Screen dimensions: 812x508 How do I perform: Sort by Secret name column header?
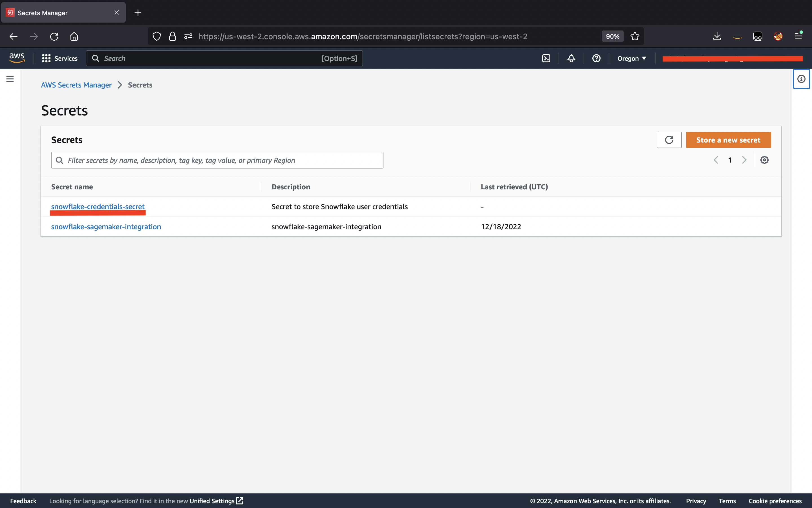click(72, 187)
